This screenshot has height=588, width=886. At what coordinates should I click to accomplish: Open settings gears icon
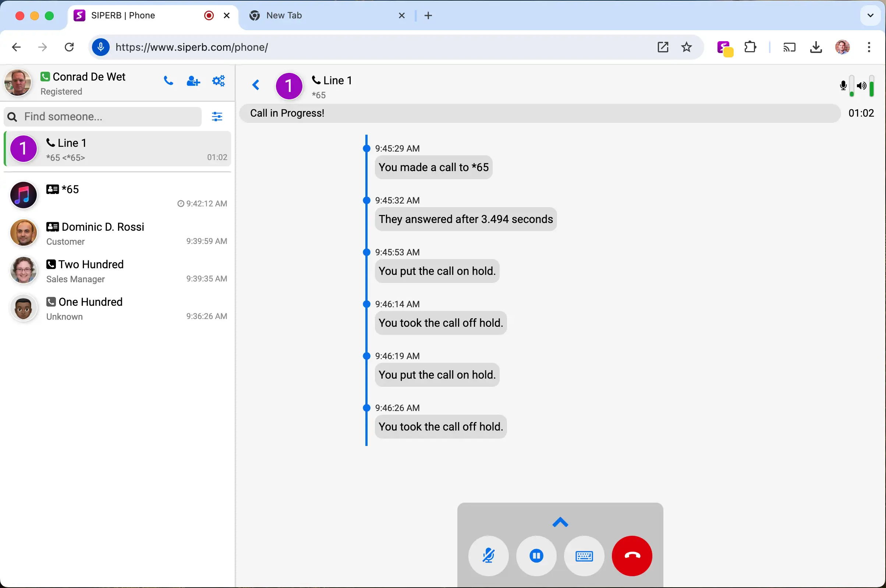(x=218, y=81)
